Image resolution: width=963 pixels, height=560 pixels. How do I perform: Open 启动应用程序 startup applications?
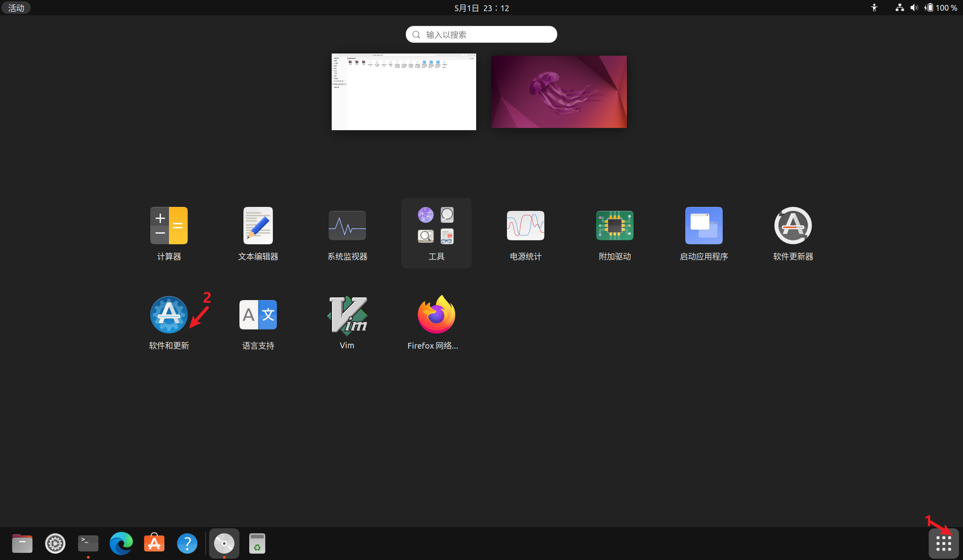pyautogui.click(x=704, y=226)
